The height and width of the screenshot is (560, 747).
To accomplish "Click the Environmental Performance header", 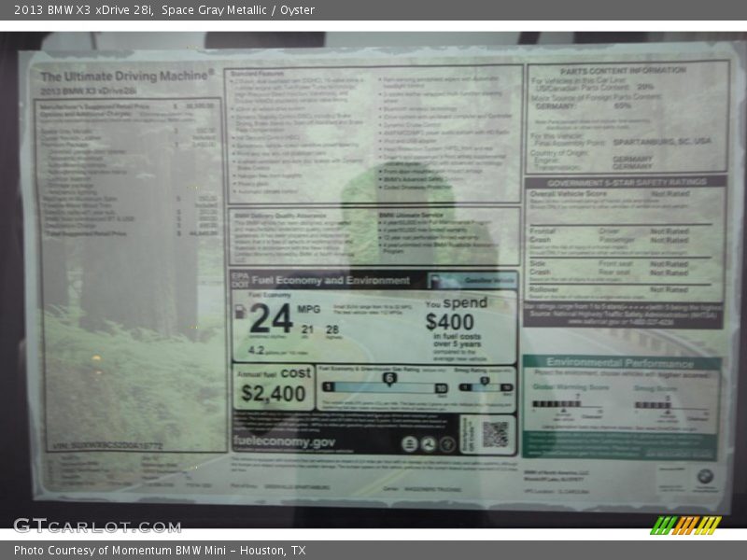I will pyautogui.click(x=620, y=361).
